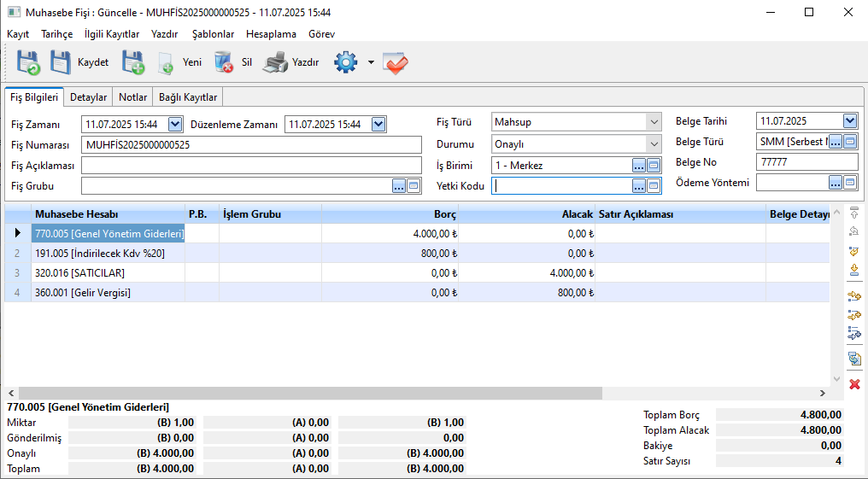Open the Fiş Grubu lookup ellipsis button

pyautogui.click(x=398, y=185)
